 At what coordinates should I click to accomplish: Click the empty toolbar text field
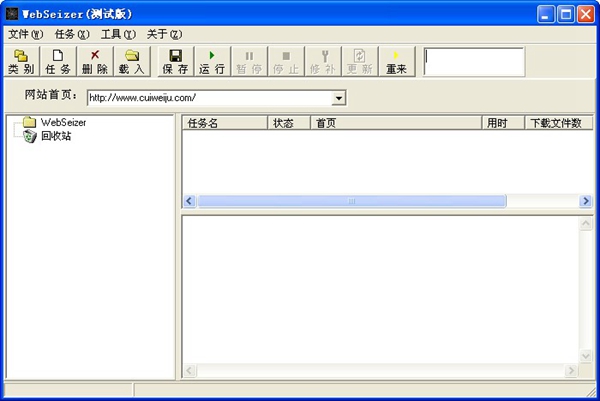point(474,62)
